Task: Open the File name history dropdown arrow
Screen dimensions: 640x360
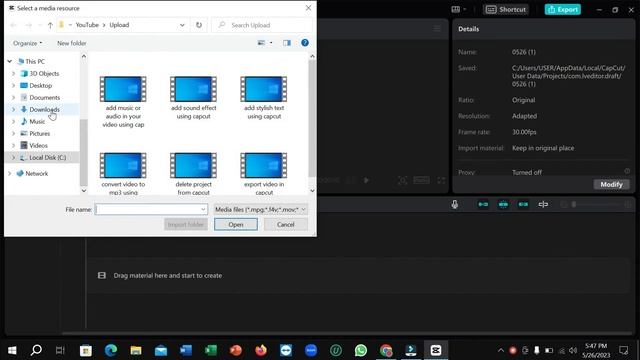Action: click(x=203, y=209)
